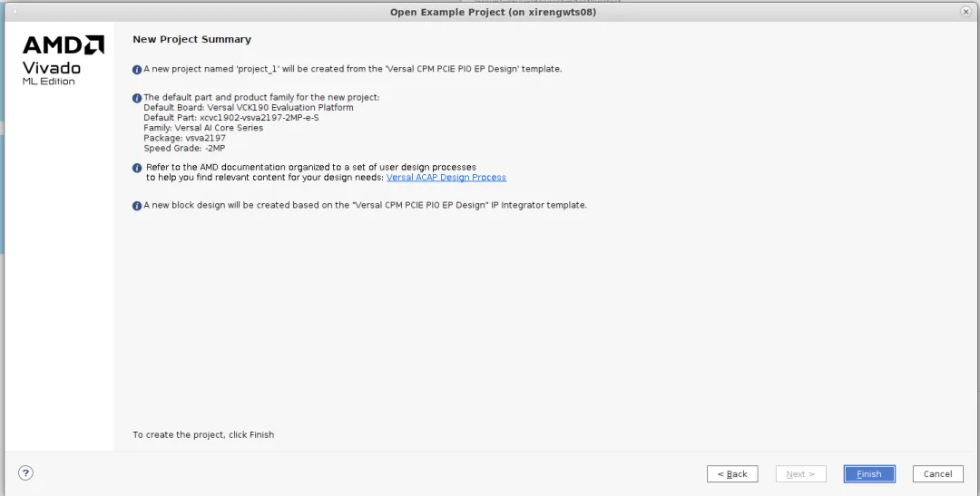Click info icon beside project_1 creation message
This screenshot has width=980, height=496.
tap(137, 70)
